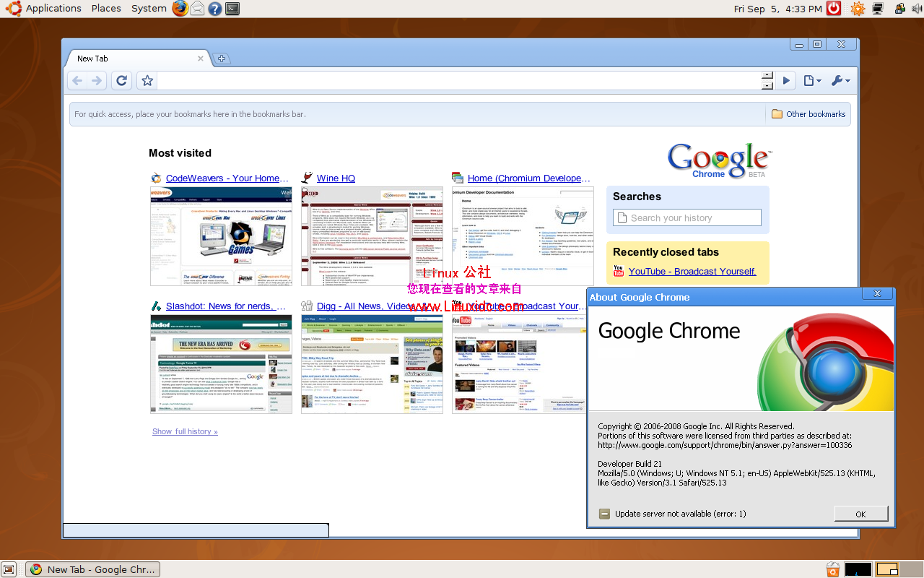Click the volume icon in the system tray
The width and height of the screenshot is (924, 578).
pos(916,8)
